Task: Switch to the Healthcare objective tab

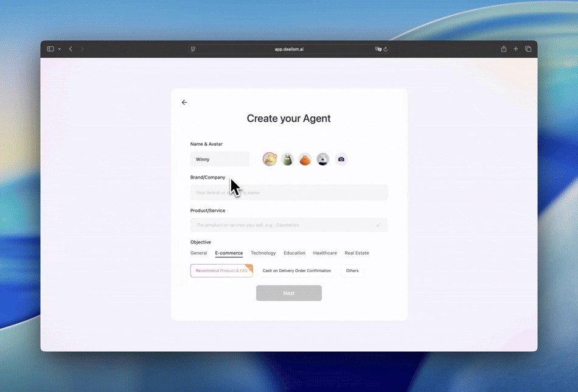Action: 325,253
